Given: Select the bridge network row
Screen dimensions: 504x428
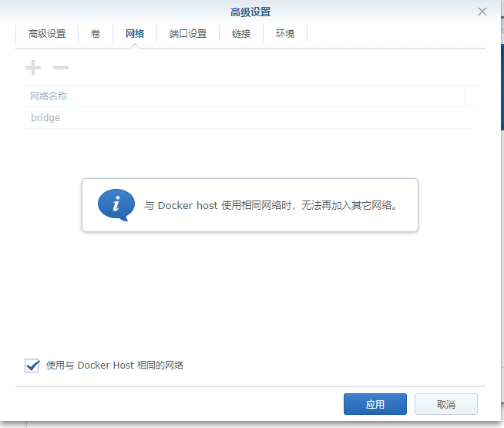Looking at the screenshot, I should [x=247, y=118].
